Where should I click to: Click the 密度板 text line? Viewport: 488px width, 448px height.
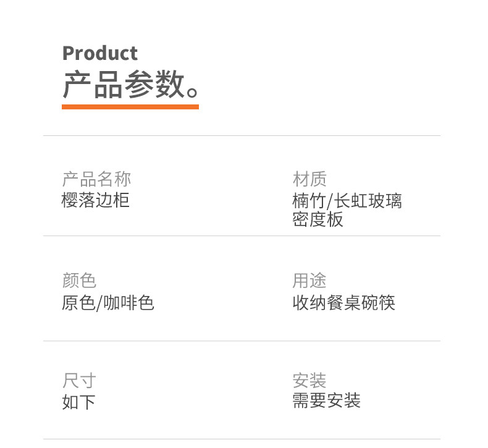click(318, 219)
